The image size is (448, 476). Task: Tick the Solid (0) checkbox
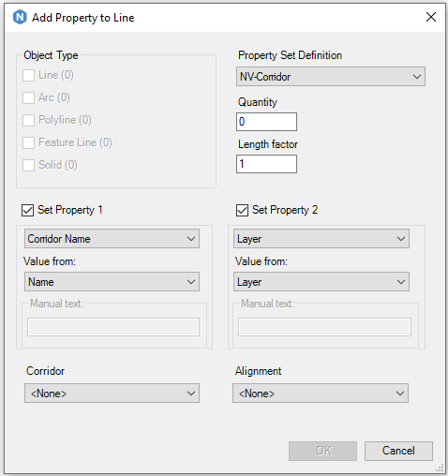[28, 165]
